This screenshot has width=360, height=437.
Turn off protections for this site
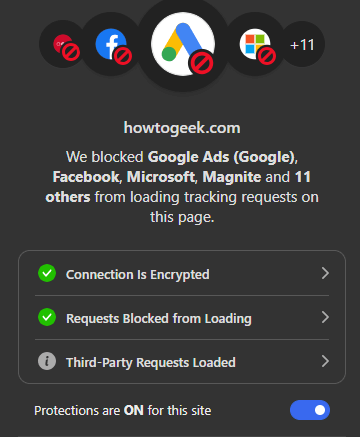[x=310, y=410]
